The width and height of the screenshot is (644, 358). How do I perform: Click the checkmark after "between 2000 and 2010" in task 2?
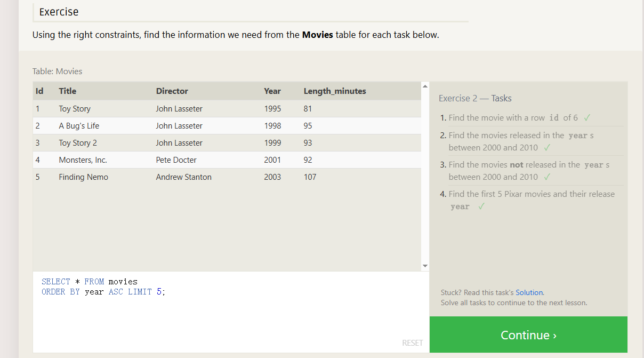pyautogui.click(x=547, y=147)
